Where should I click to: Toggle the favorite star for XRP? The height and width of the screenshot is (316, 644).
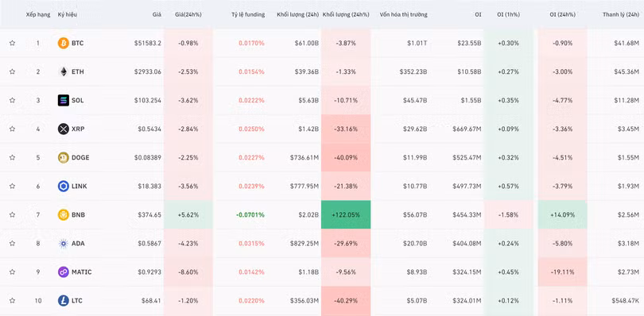12,129
